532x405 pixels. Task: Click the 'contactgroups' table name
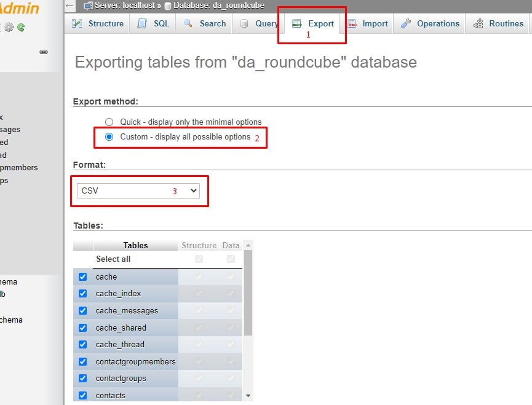point(121,378)
